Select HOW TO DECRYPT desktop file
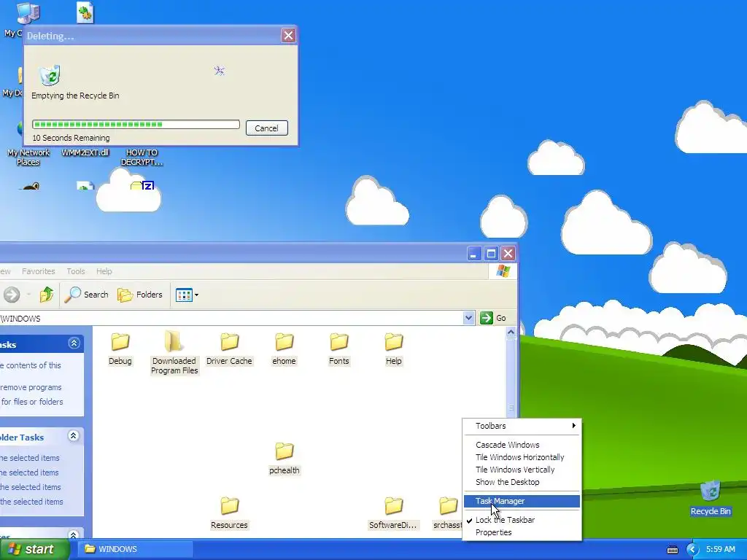This screenshot has width=747, height=560. (x=142, y=157)
